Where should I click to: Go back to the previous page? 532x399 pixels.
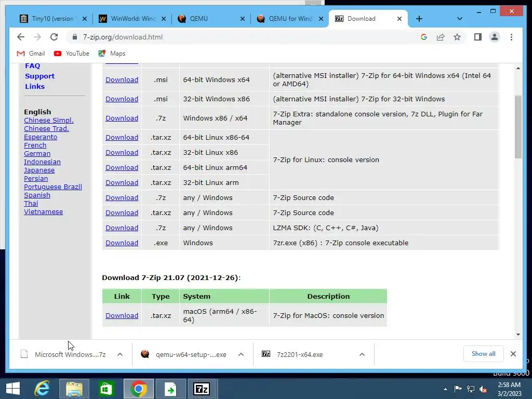click(21, 37)
